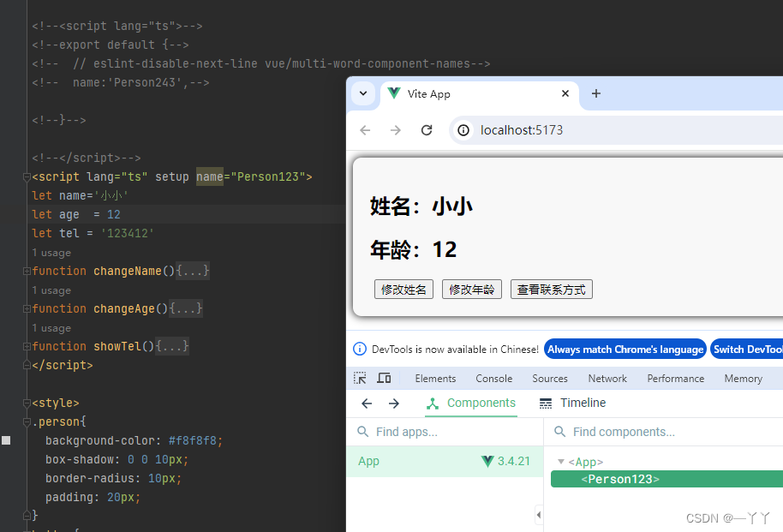This screenshot has width=783, height=532.
Task: Click the highlighted name attribute in script tag
Action: click(x=210, y=176)
